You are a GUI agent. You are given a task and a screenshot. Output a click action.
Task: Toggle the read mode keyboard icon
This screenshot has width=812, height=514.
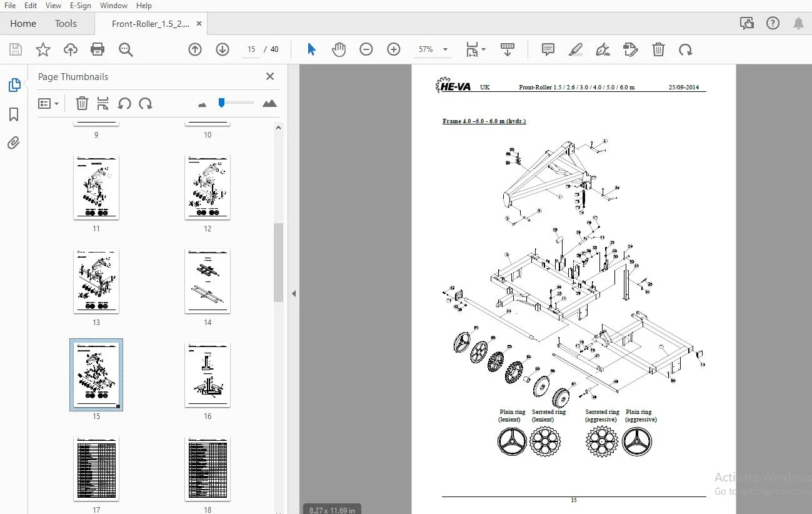(508, 49)
